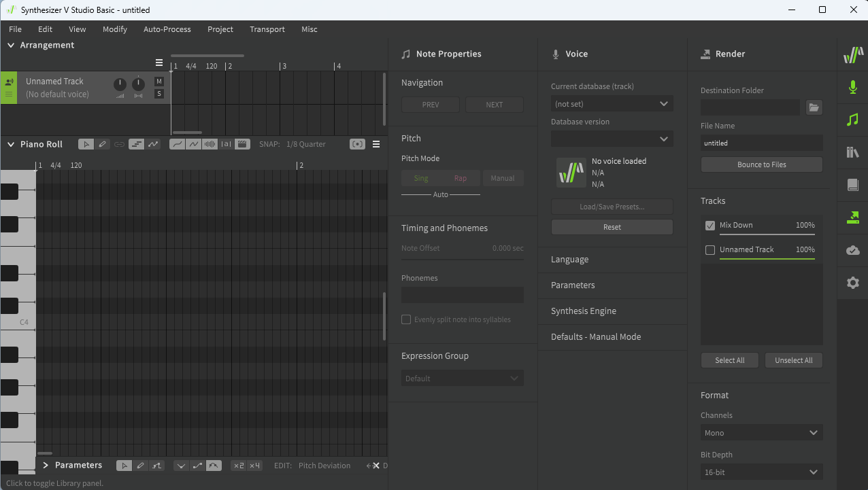The height and width of the screenshot is (490, 868).
Task: Click the x2 zoom button in Parameters
Action: pyautogui.click(x=239, y=466)
